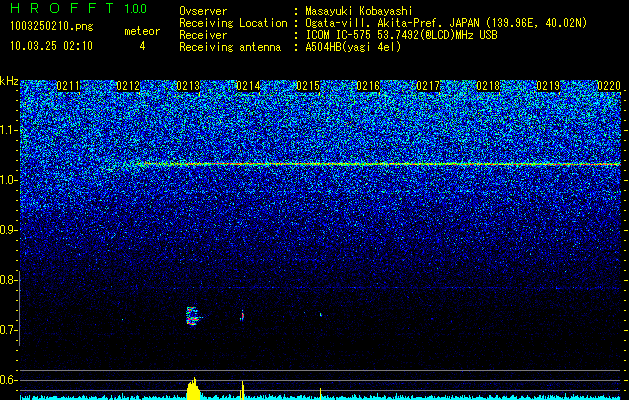This screenshot has width=629, height=400.
Task: Click the Ovserver field label
Action: [203, 11]
